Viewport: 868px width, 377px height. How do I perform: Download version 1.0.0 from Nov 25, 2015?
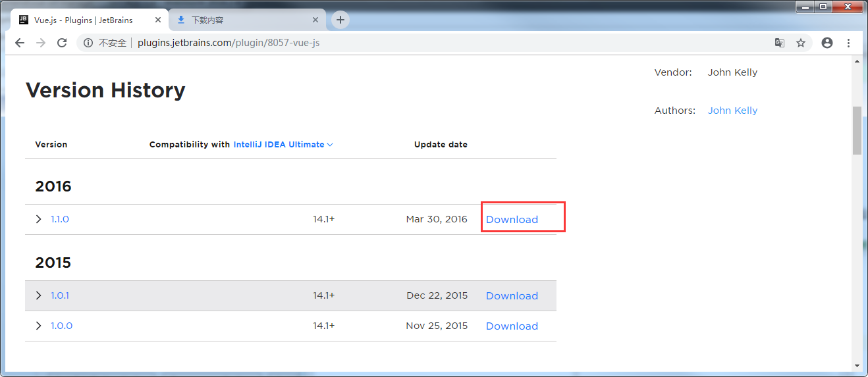[x=512, y=326]
